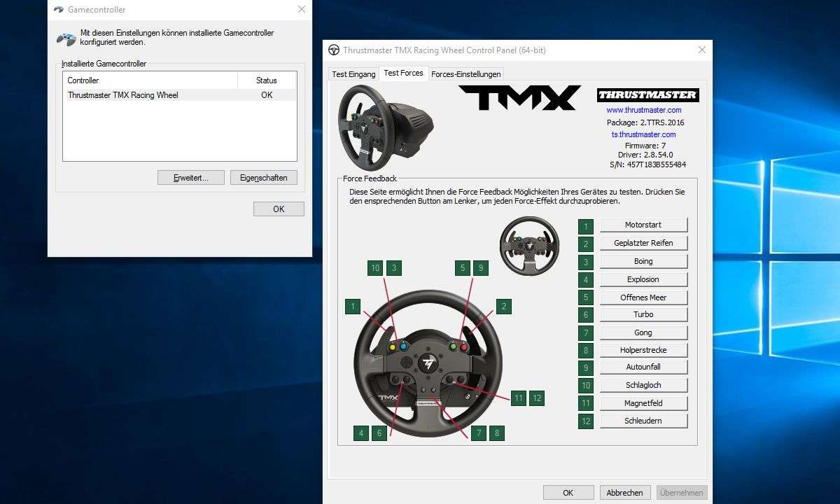Click the Package: 2.TTRS.2016 text
The image size is (840, 504).
coord(645,122)
